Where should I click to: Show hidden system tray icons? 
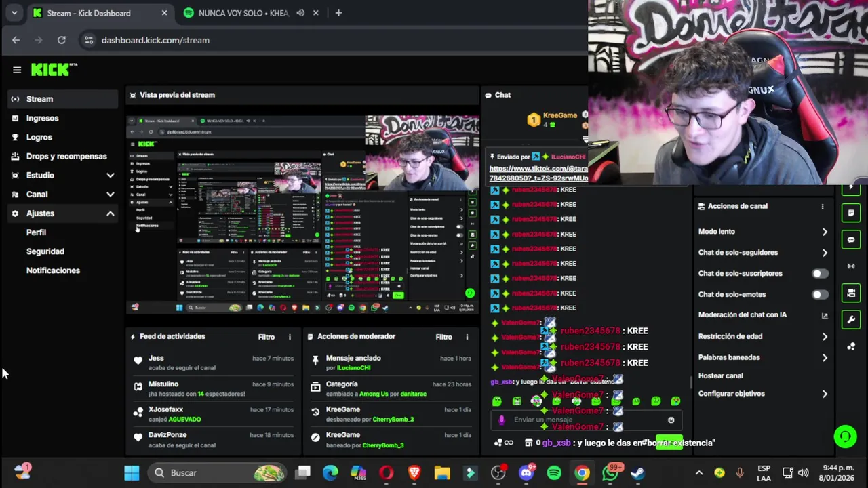tap(698, 472)
